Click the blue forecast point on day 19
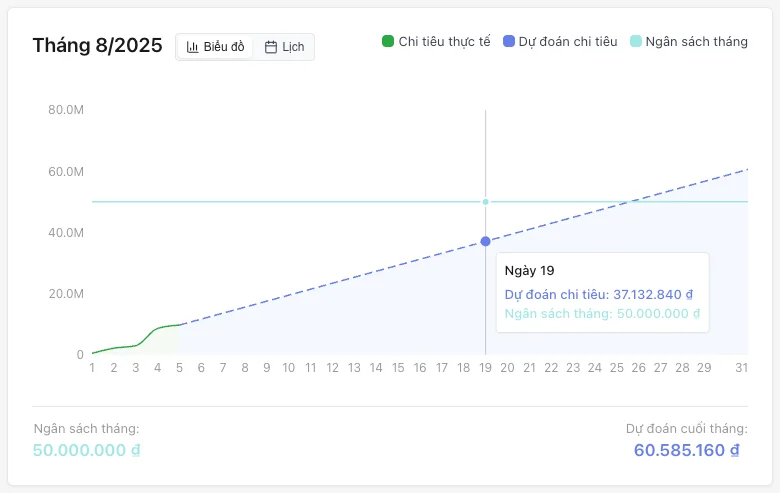This screenshot has width=780, height=493. point(486,241)
